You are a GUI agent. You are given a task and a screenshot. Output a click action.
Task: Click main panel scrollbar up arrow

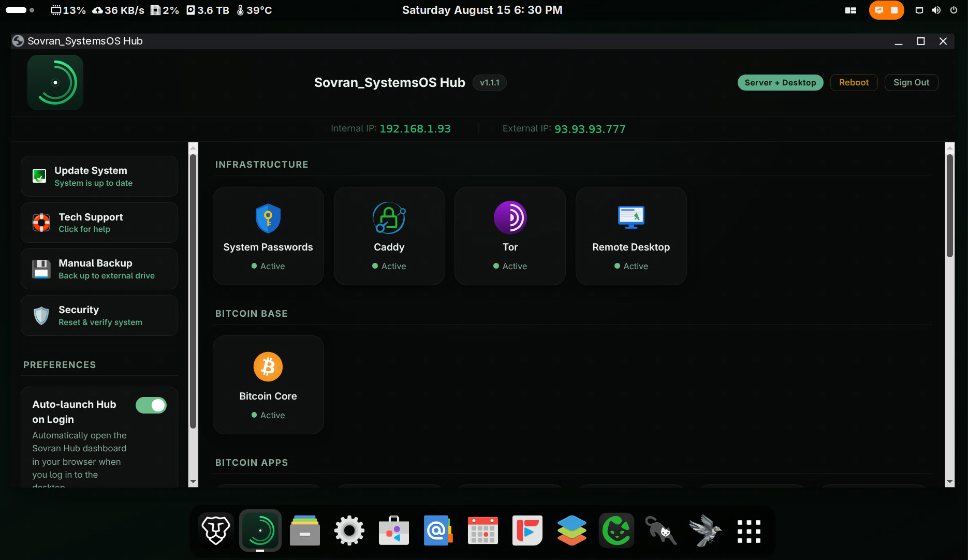950,148
